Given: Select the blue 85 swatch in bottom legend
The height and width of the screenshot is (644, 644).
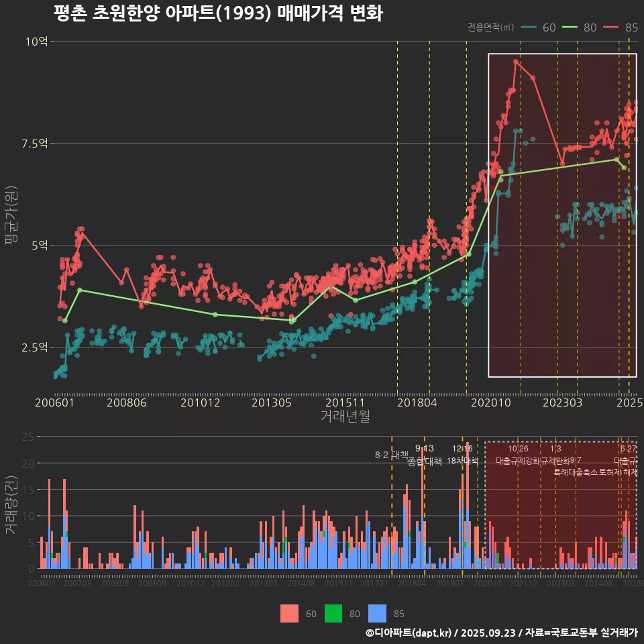Looking at the screenshot, I should tap(378, 613).
